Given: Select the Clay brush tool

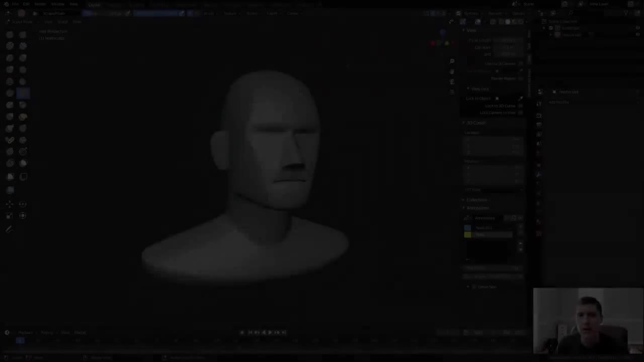Looking at the screenshot, I should pos(10,46).
